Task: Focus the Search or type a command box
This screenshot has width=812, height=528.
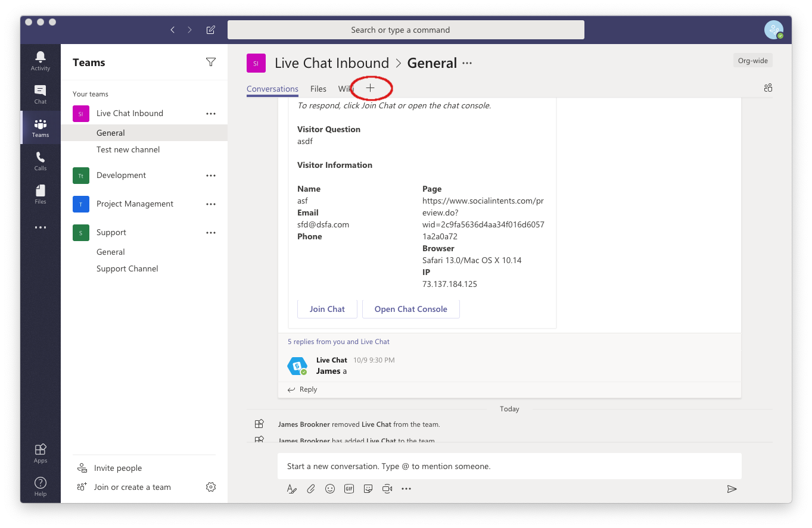Action: 406,30
